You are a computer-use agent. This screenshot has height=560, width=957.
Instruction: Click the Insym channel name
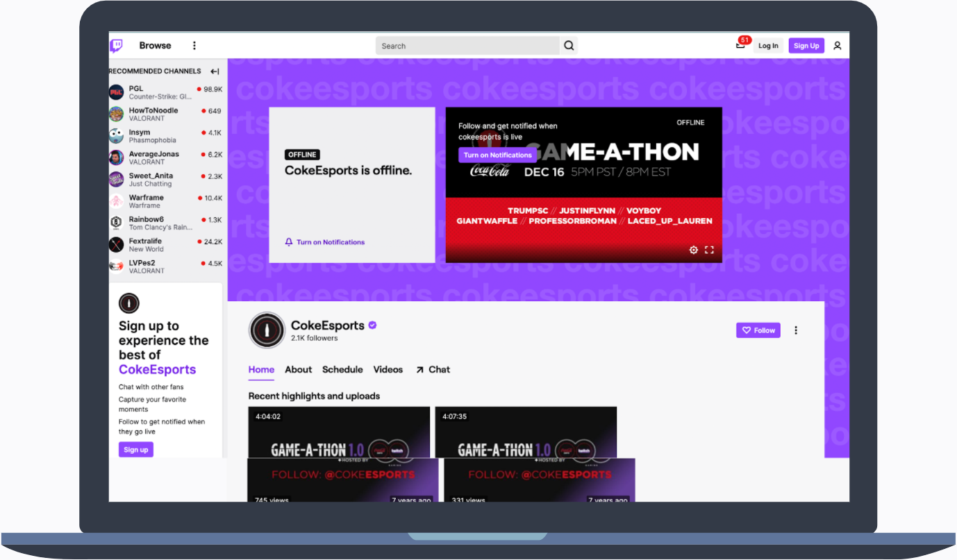click(140, 133)
